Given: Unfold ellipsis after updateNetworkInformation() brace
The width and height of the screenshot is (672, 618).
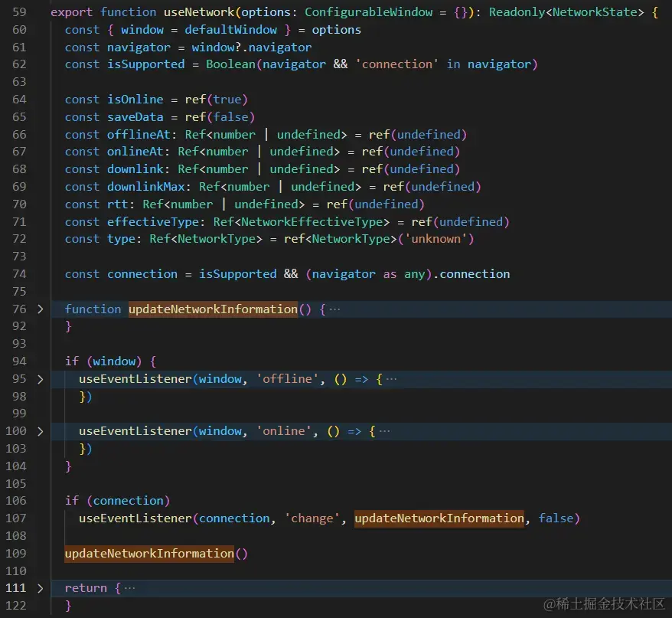Looking at the screenshot, I should [x=334, y=309].
